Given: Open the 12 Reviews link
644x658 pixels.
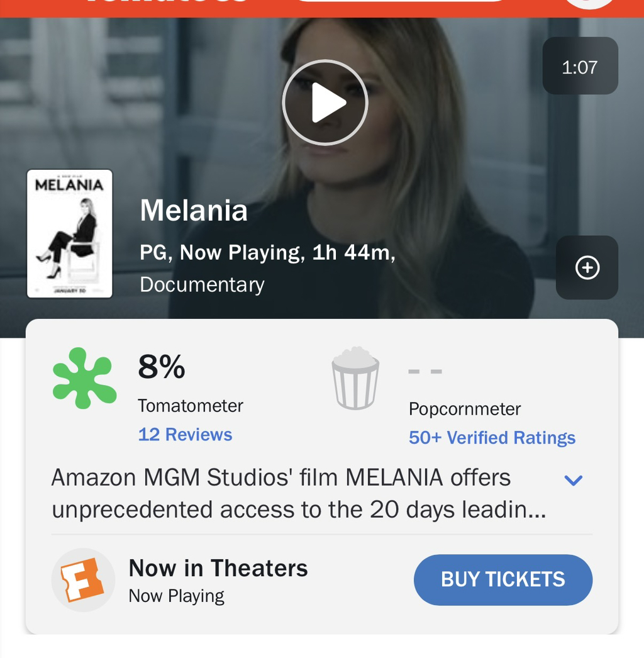Looking at the screenshot, I should point(185,435).
